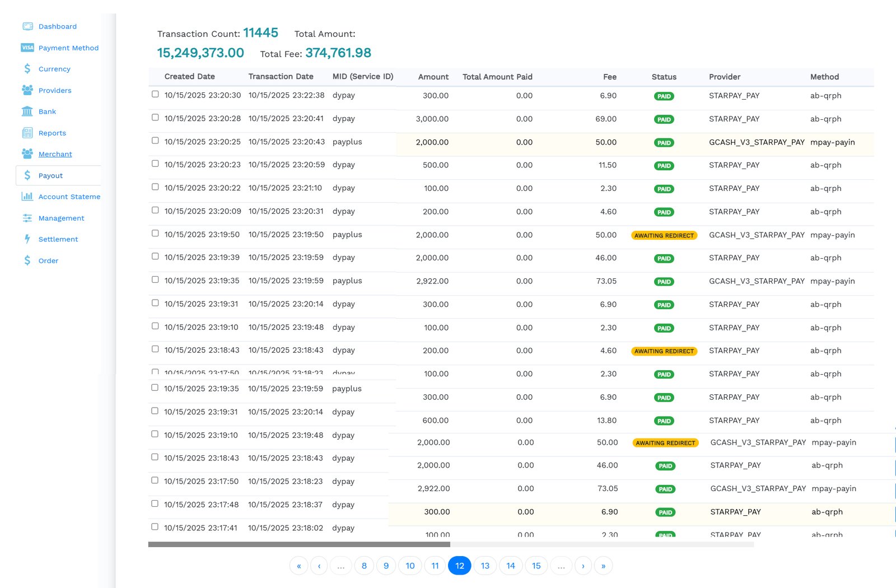Image resolution: width=896 pixels, height=588 pixels.
Task: Open the Merchant link in sidebar
Action: coord(55,155)
